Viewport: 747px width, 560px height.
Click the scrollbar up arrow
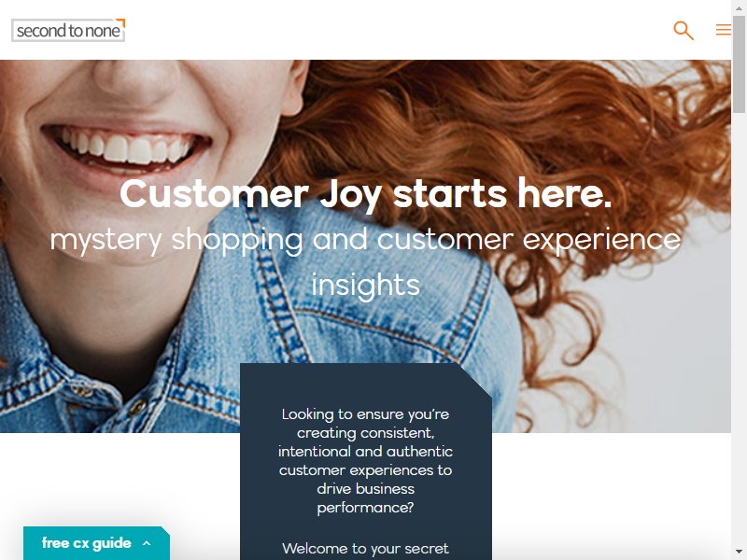pos(739,7)
